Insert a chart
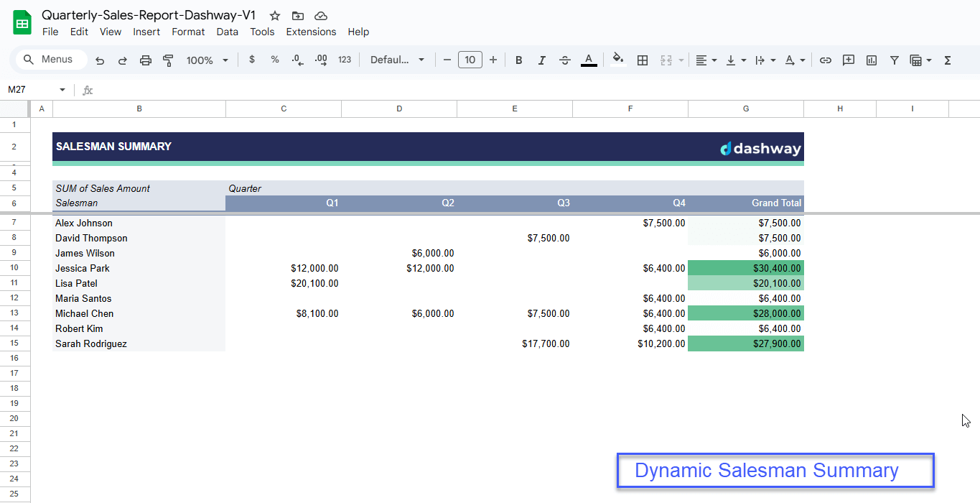This screenshot has height=503, width=980. tap(872, 60)
